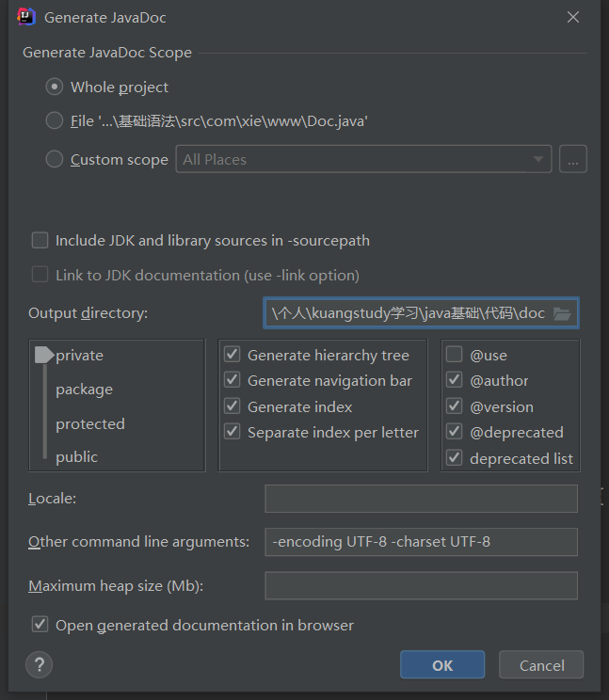This screenshot has width=609, height=700.
Task: Click the Maximum heap size field
Action: point(421,585)
